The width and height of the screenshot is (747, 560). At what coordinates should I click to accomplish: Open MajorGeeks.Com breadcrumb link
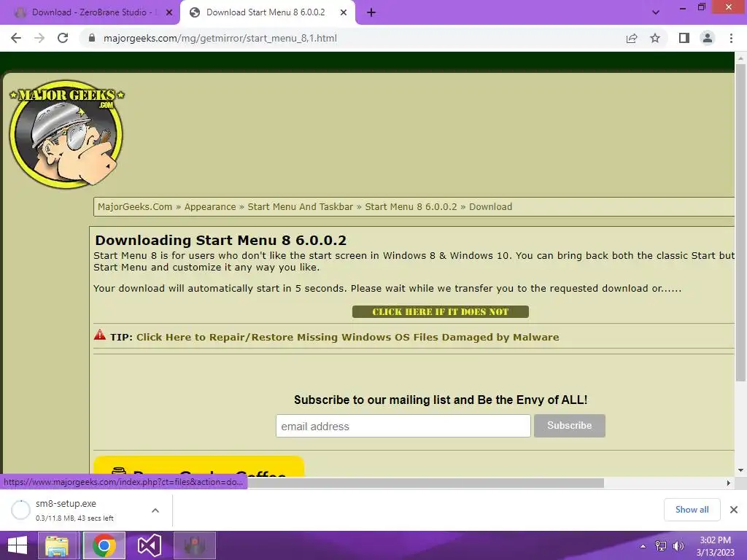[x=135, y=206]
